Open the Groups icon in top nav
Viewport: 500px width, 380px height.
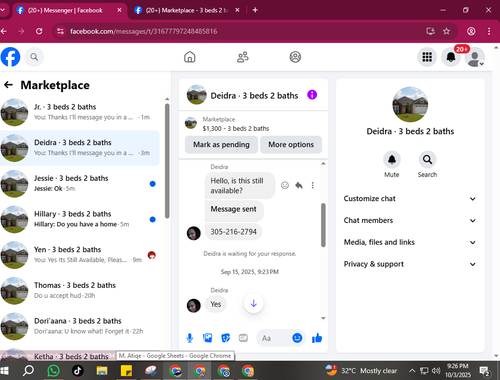tap(295, 57)
